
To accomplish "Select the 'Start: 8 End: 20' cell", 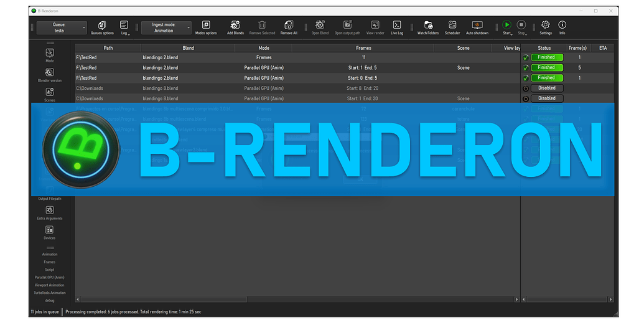I will click(x=362, y=88).
